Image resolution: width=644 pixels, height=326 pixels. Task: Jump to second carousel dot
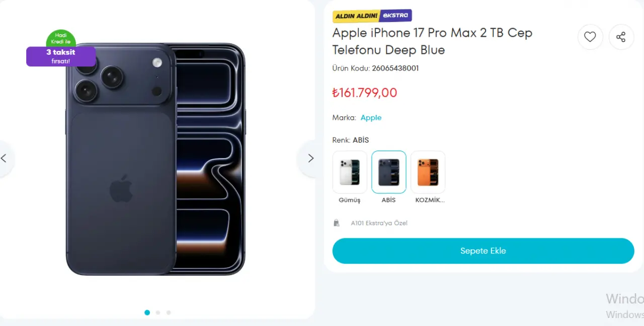[158, 312]
